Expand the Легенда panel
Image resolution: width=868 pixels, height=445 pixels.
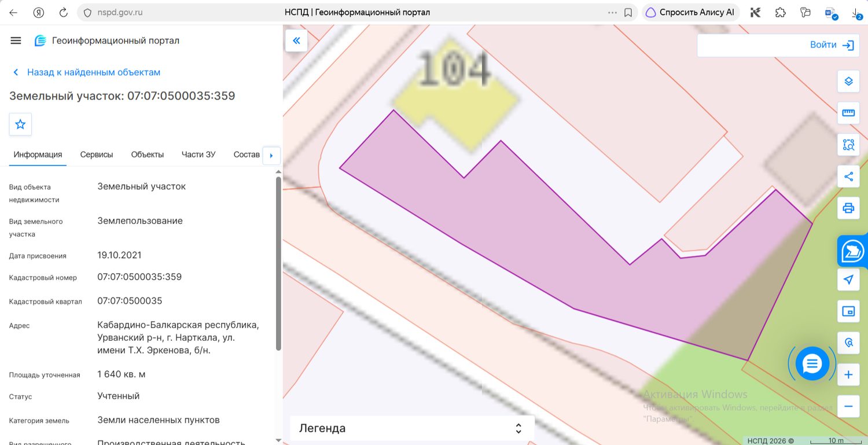coord(411,428)
